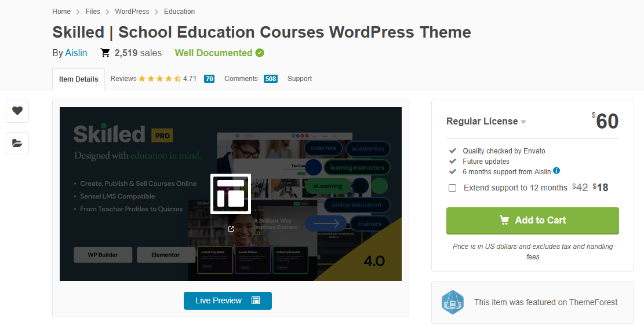This screenshot has width=644, height=330.
Task: Click 'Future updates' text
Action: click(486, 162)
